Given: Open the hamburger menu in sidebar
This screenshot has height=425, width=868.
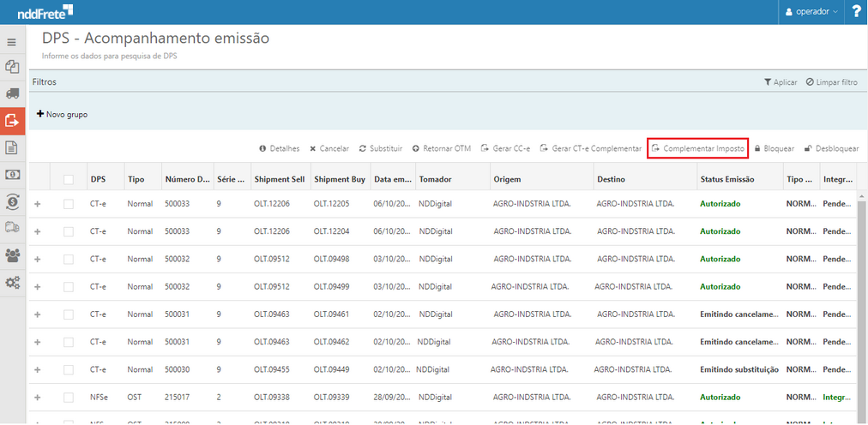Looking at the screenshot, I should [12, 42].
